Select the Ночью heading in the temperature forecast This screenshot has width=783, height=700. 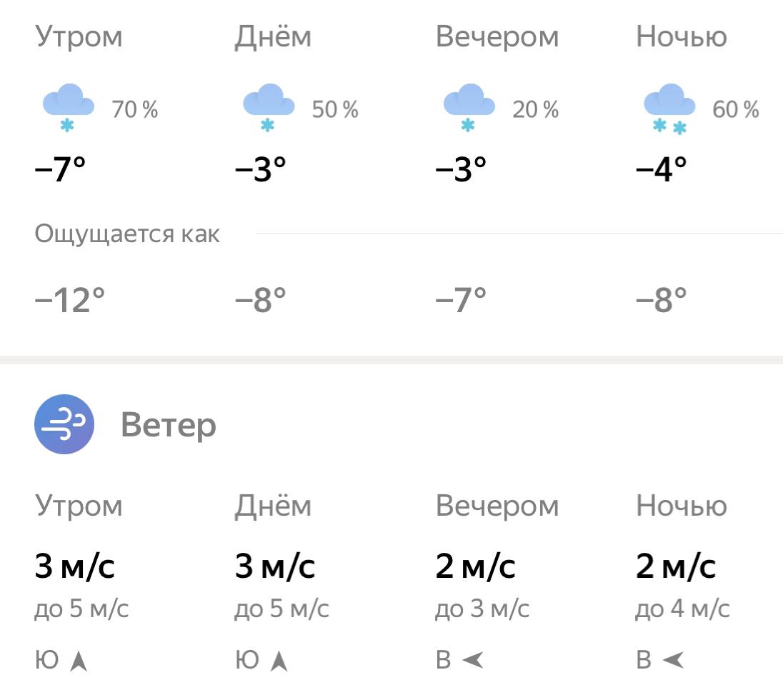click(681, 37)
